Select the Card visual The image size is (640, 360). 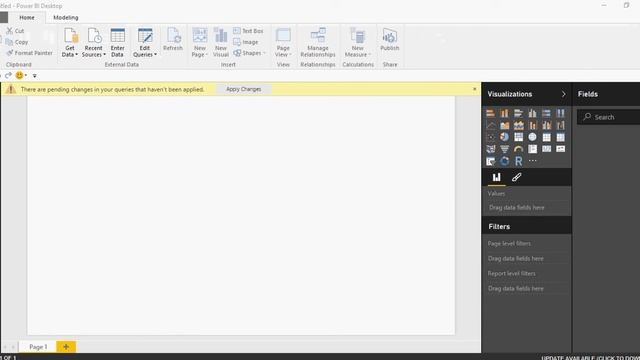tap(547, 149)
